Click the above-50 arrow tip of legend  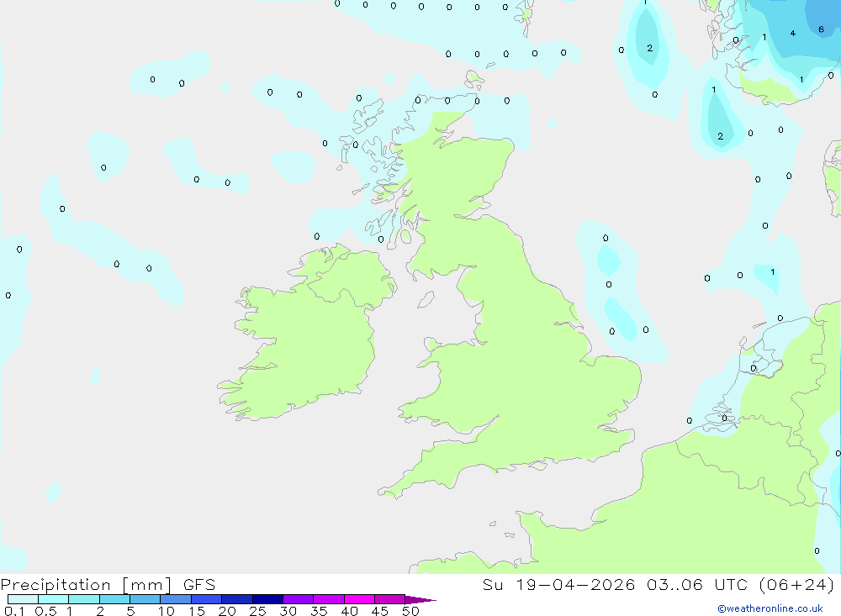point(420,599)
